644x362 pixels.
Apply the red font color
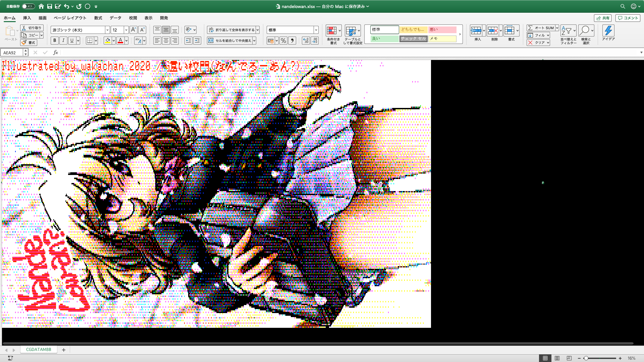(120, 41)
